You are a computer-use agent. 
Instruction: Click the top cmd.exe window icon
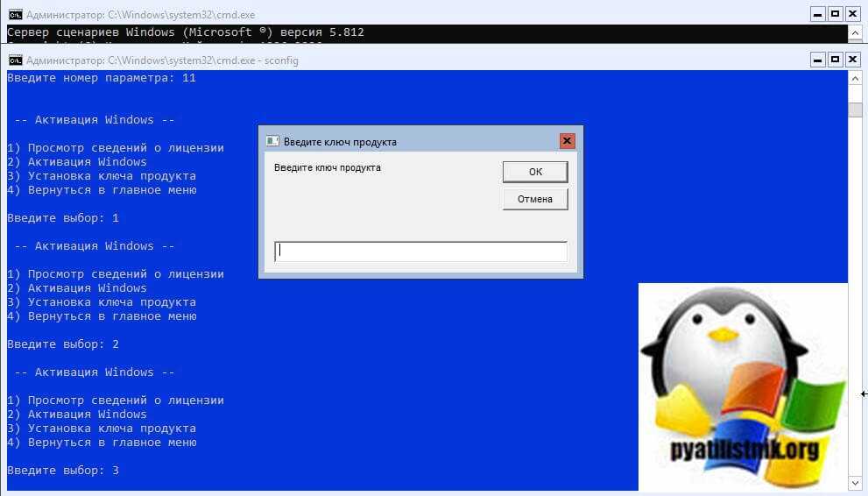pyautogui.click(x=16, y=14)
